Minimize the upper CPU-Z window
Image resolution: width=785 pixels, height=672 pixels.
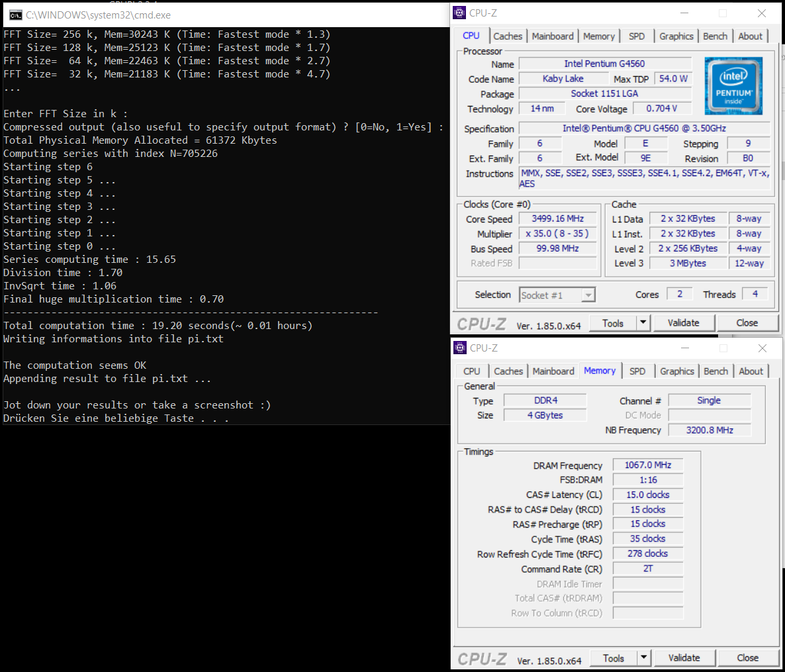(x=684, y=13)
